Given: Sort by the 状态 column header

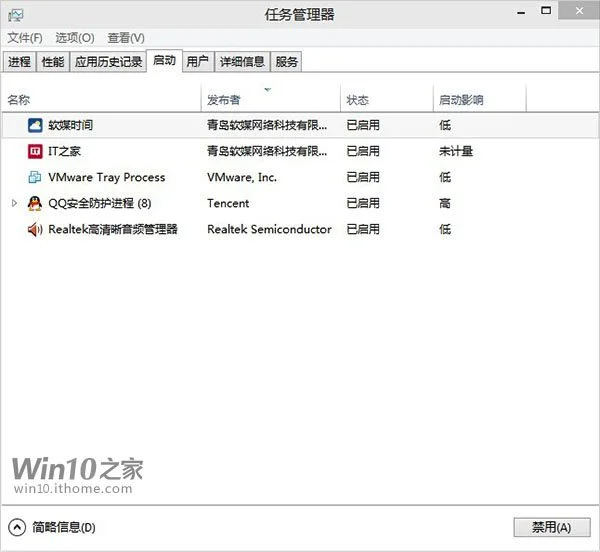Looking at the screenshot, I should [387, 100].
